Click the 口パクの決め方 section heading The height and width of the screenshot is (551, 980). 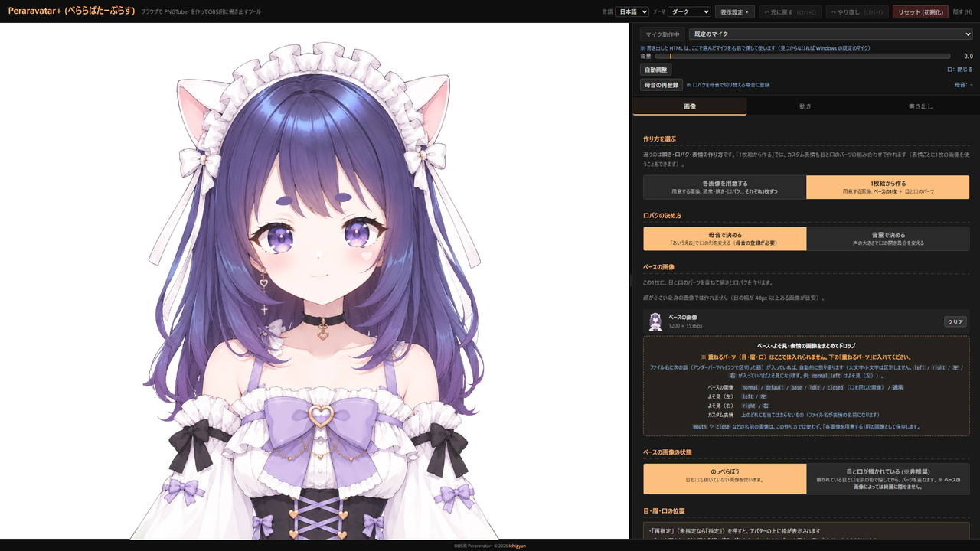click(662, 216)
